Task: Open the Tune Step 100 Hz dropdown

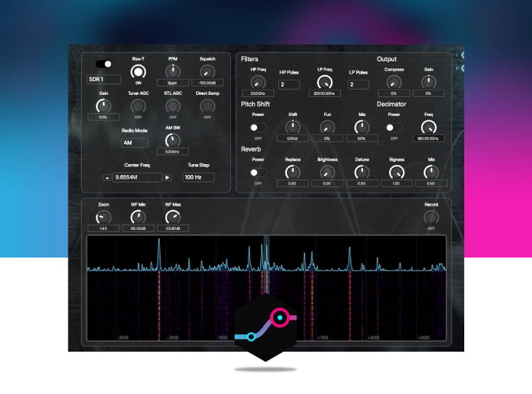Action: click(x=198, y=177)
